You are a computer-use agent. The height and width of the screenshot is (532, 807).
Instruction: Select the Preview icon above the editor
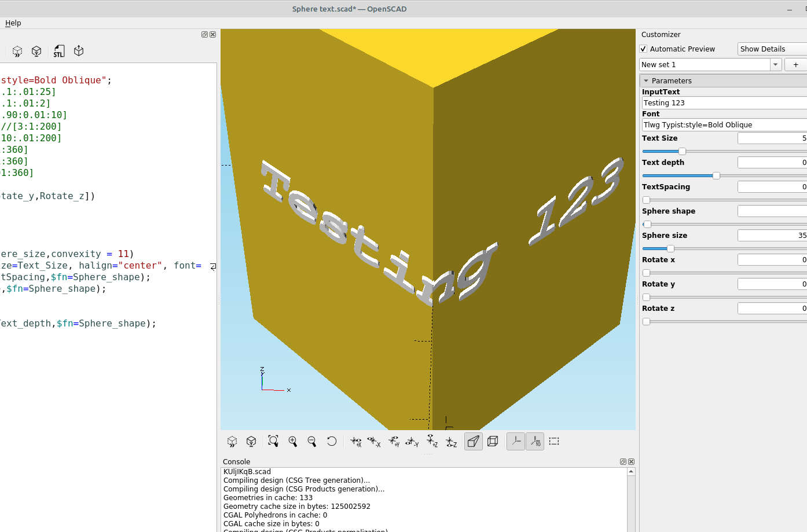pos(17,51)
